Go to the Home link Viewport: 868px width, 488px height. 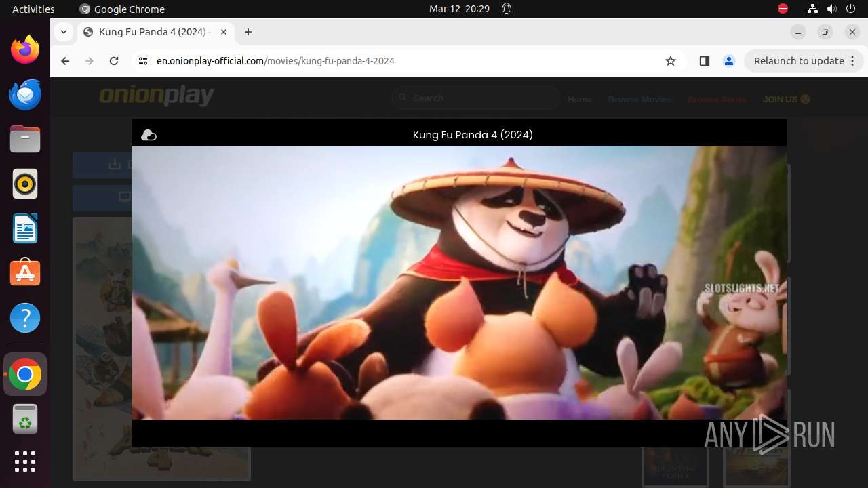tap(580, 100)
